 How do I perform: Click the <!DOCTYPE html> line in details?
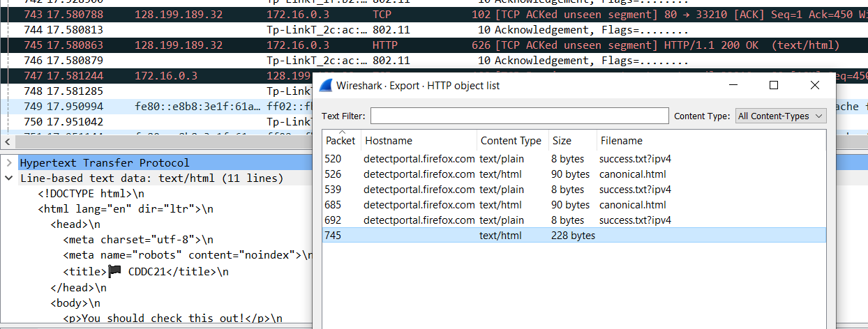coord(91,194)
